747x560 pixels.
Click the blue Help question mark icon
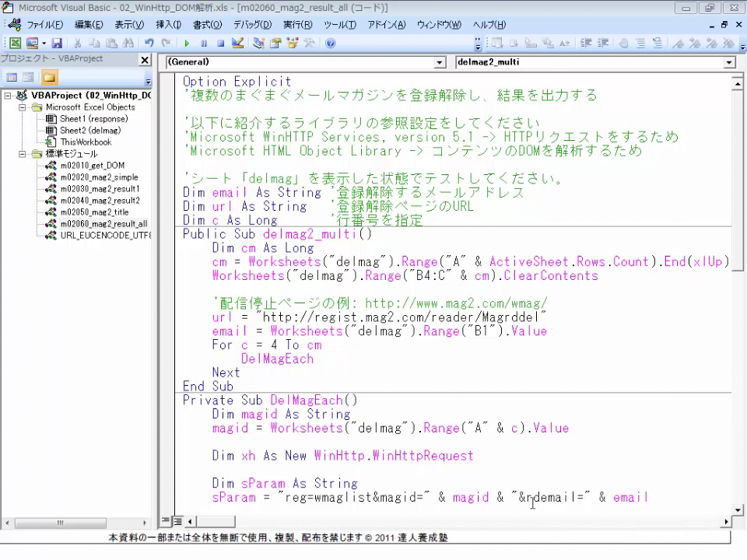coord(330,44)
